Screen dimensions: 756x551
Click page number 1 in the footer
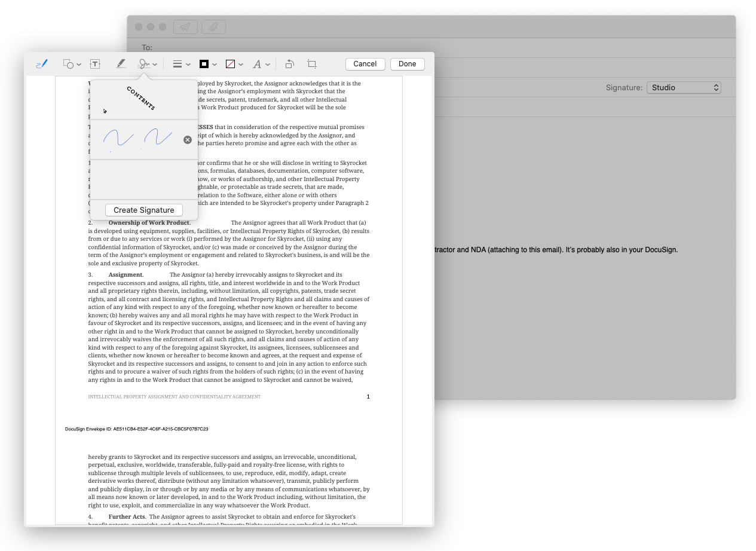[x=368, y=397]
